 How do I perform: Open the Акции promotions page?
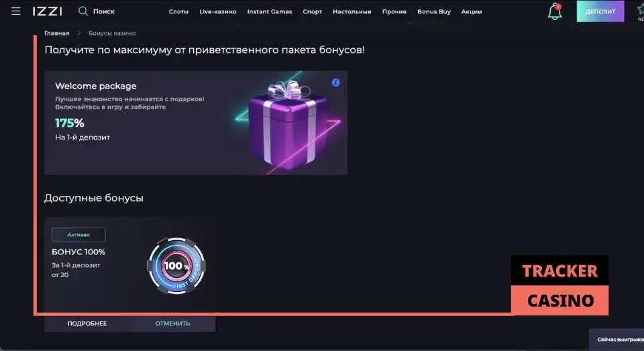[x=472, y=11]
